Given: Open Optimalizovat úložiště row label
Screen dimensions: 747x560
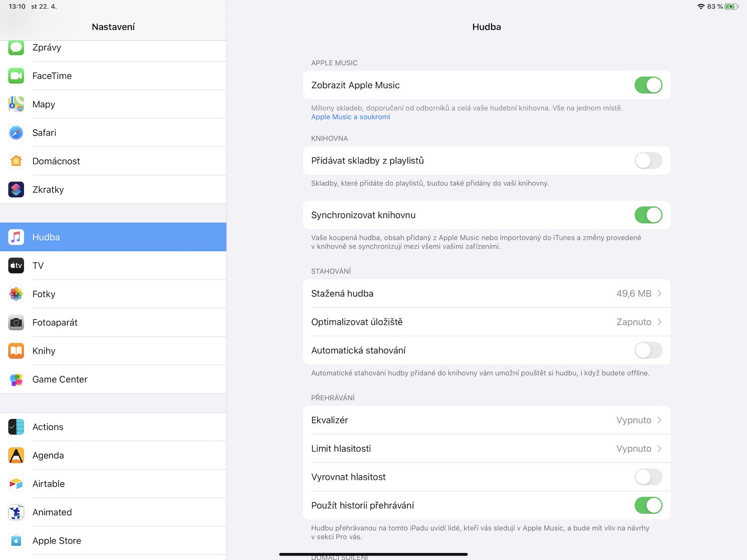Looking at the screenshot, I should [x=357, y=322].
